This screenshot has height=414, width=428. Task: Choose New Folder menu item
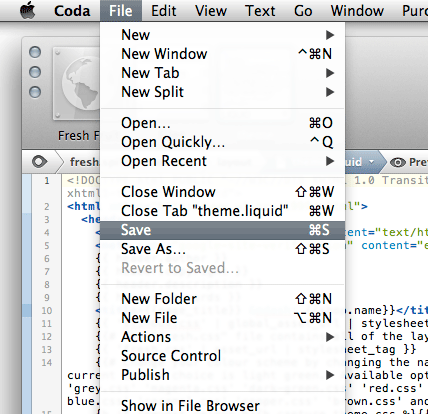point(222,299)
